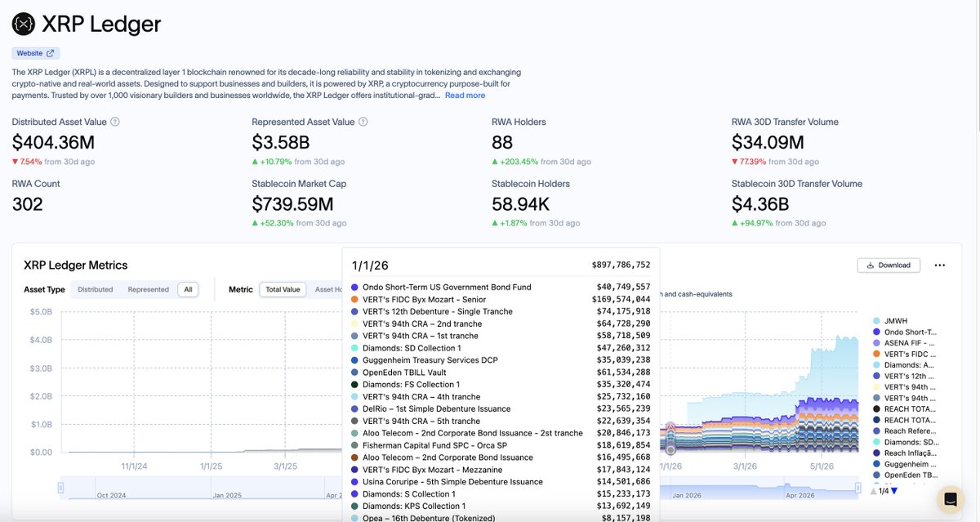This screenshot has height=522, width=980.
Task: Click the RWA Count value 302
Action: coord(28,204)
